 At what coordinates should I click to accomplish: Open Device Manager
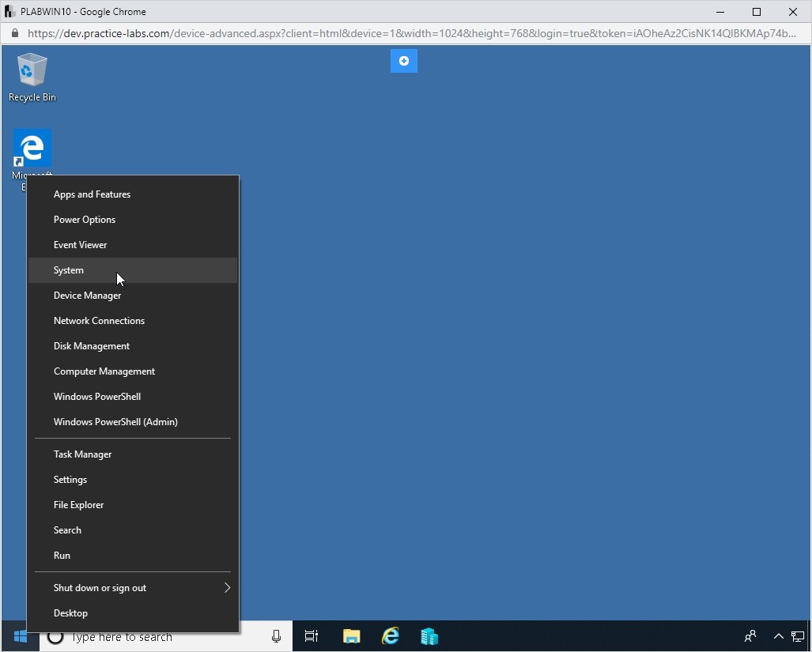point(133,296)
